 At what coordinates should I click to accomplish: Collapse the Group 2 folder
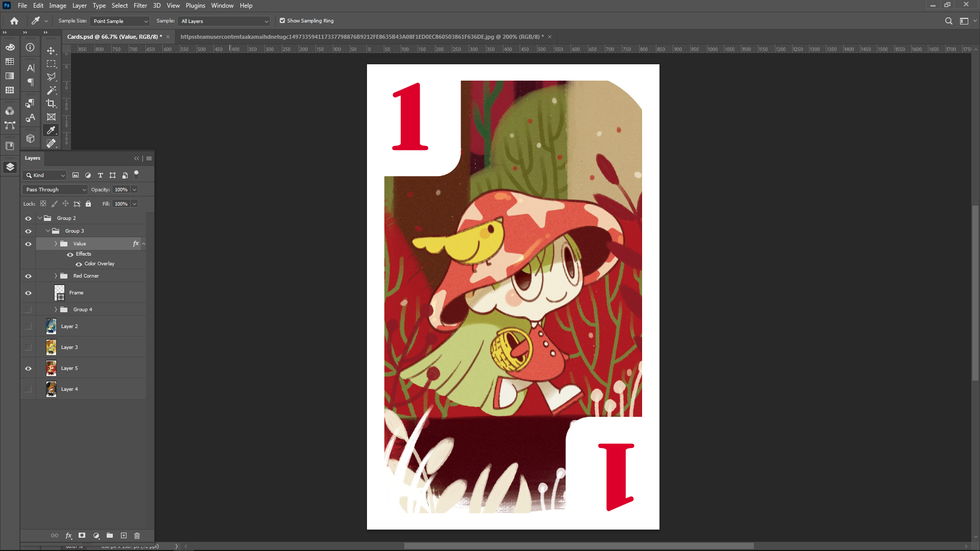[40, 218]
